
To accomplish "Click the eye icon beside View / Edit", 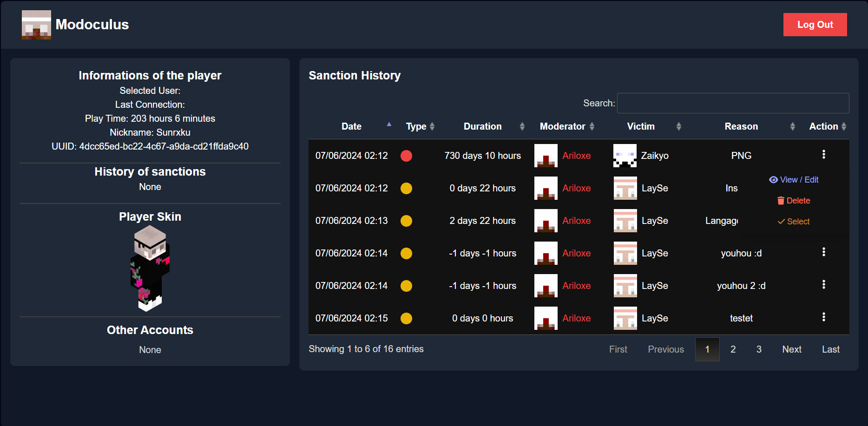I will pos(773,179).
